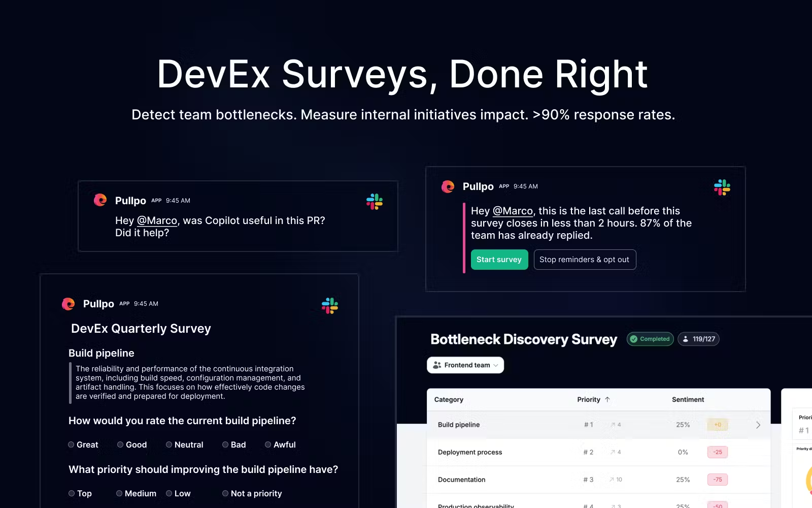
Task: Choose Low priority for the build pipeline
Action: pyautogui.click(x=169, y=493)
